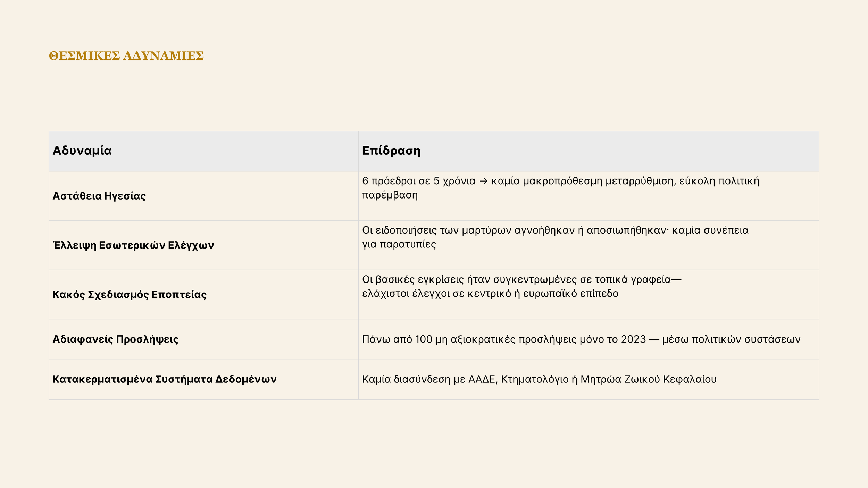Screen dimensions: 868x488
Task: Select the Επίδραση column header
Action: pos(391,151)
